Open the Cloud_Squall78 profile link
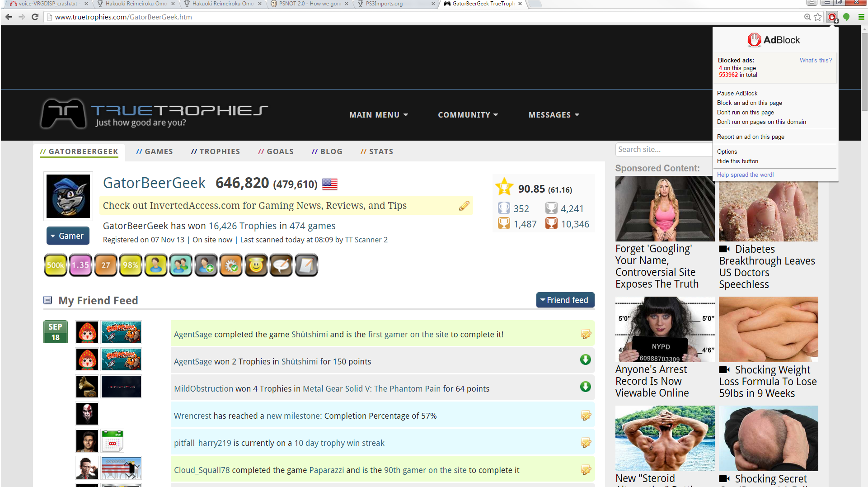868x487 pixels. coord(202,470)
